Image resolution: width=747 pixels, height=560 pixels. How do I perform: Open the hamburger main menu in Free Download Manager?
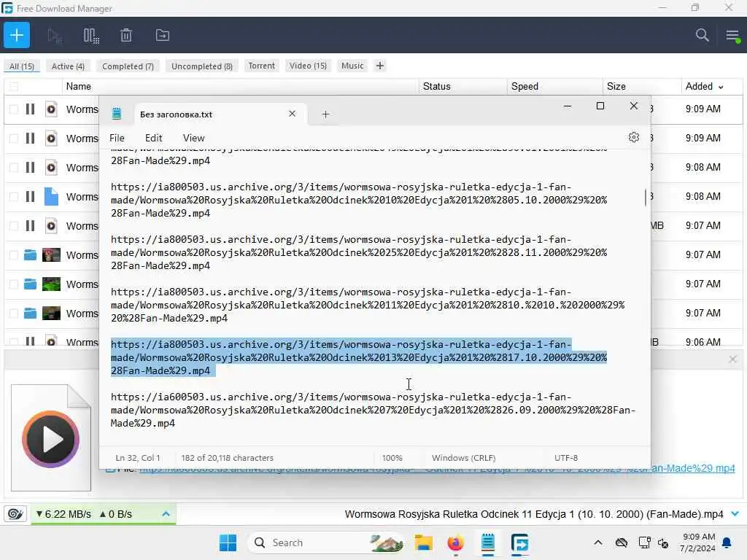click(732, 35)
